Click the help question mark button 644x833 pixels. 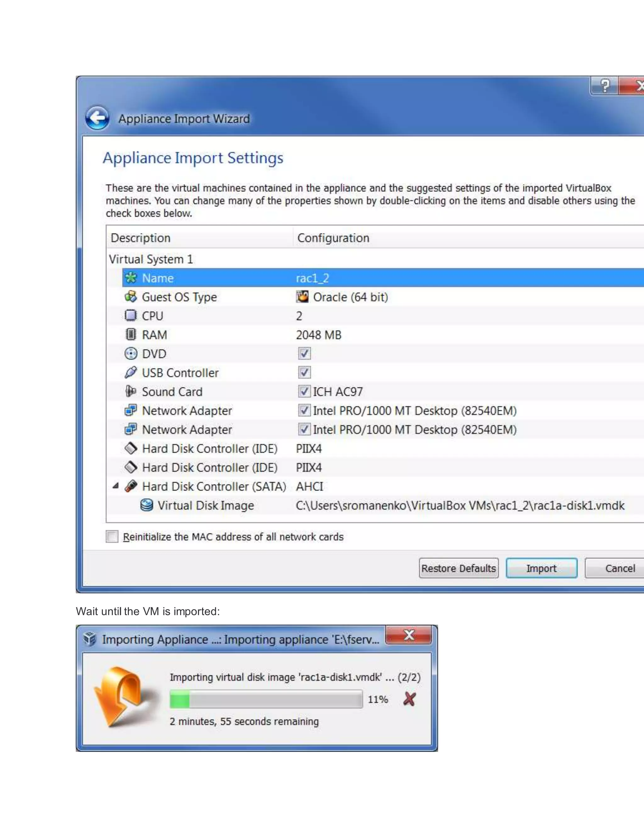pyautogui.click(x=605, y=86)
